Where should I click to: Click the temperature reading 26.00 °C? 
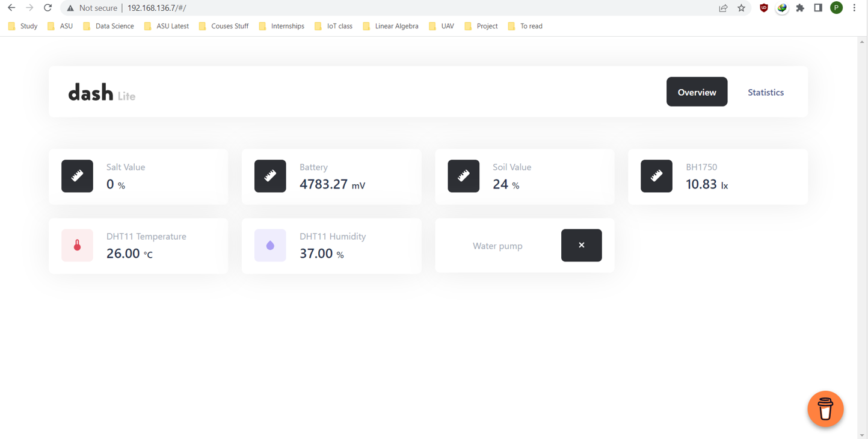point(129,254)
